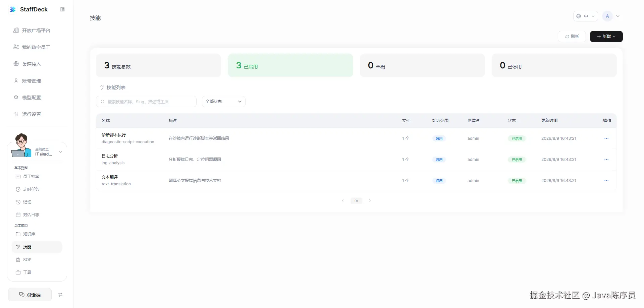Screen dimensions: 644x308
Task: Click slug text text-translation
Action: (116, 184)
